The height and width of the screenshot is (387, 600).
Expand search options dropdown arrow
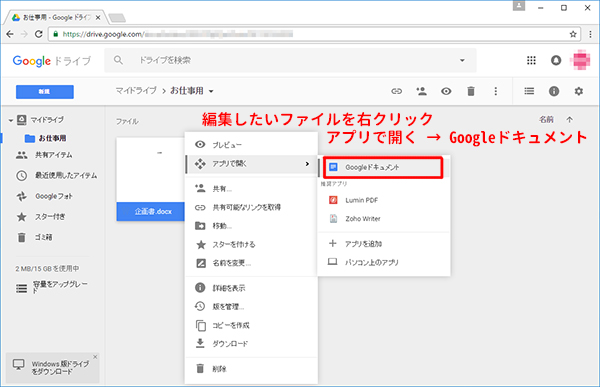tap(462, 60)
